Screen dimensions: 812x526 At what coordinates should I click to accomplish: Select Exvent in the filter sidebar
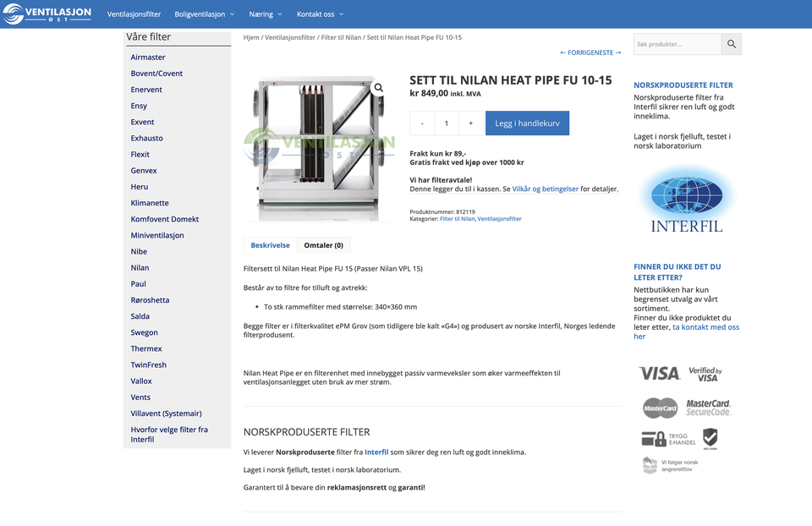(x=142, y=122)
